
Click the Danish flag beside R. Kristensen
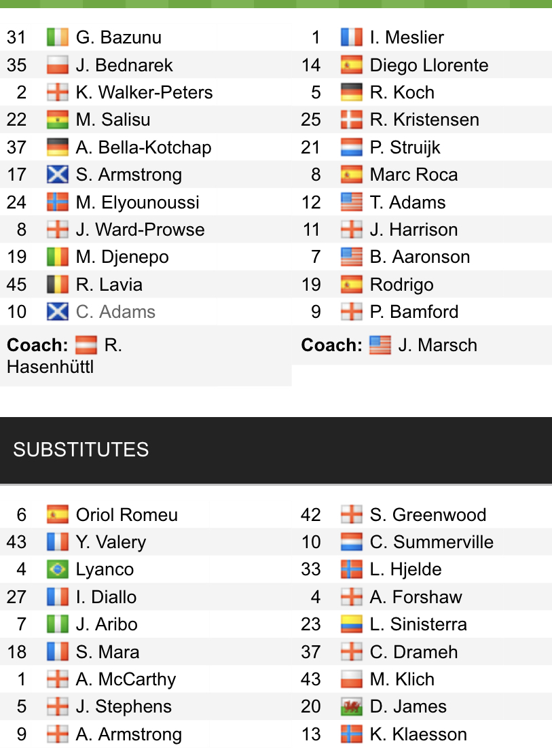click(x=352, y=120)
